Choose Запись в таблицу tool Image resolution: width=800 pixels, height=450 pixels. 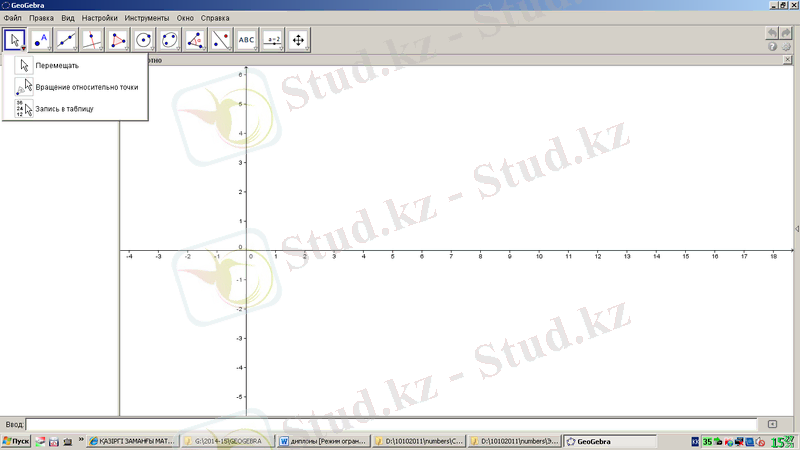click(x=75, y=109)
